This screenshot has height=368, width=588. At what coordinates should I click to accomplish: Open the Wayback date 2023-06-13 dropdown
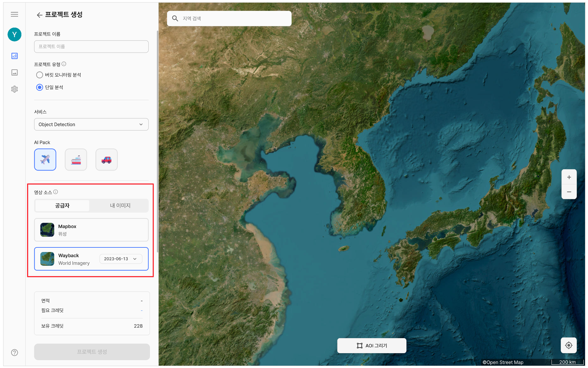pyautogui.click(x=121, y=259)
